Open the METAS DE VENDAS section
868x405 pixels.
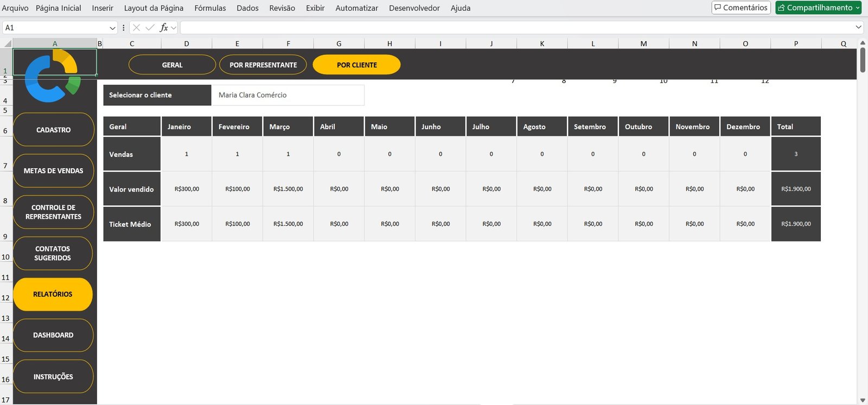tap(53, 170)
